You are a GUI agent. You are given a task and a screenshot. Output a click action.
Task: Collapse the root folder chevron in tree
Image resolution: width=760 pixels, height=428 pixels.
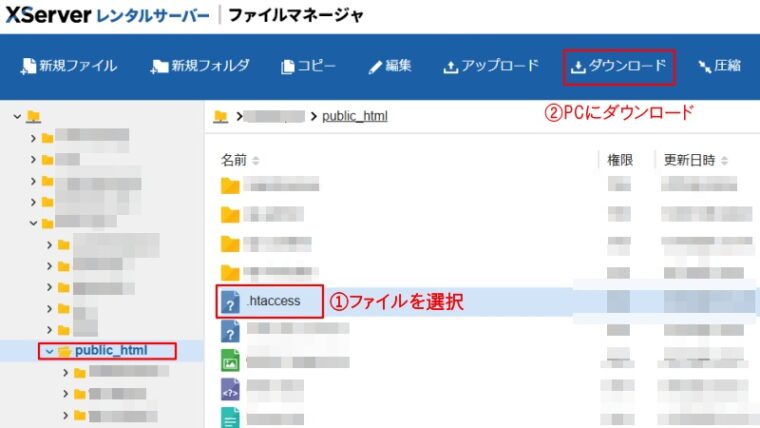[x=17, y=116]
